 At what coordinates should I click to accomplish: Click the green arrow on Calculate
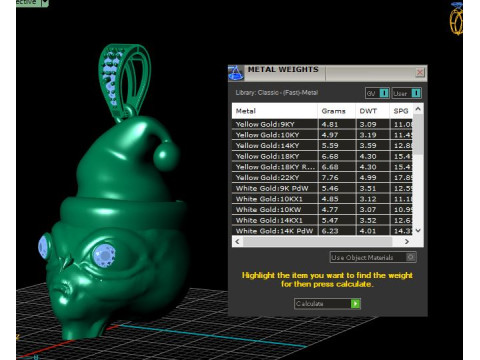tap(355, 304)
